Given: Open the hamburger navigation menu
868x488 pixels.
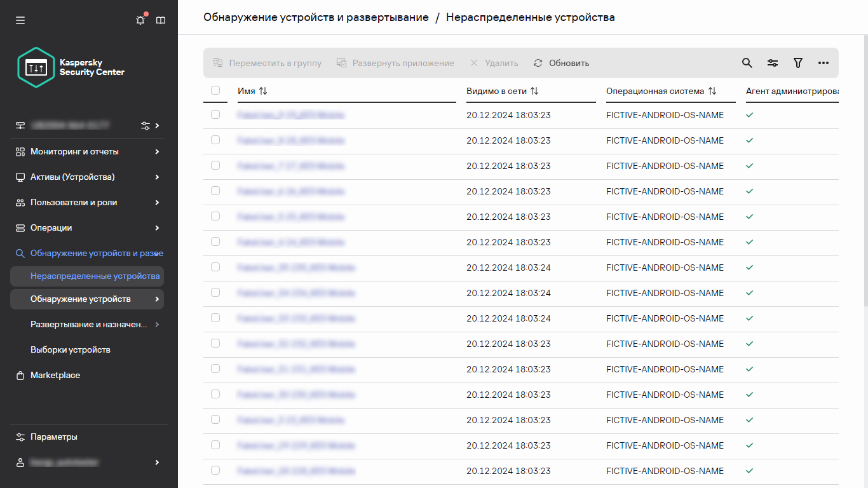Looking at the screenshot, I should (x=20, y=20).
